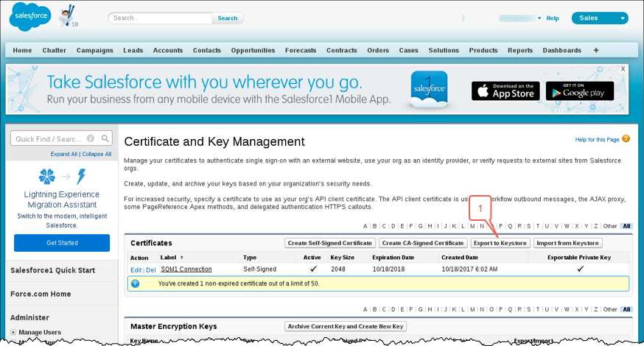This screenshot has width=644, height=346.
Task: Open the SOM1 Connection label link
Action: tap(186, 269)
